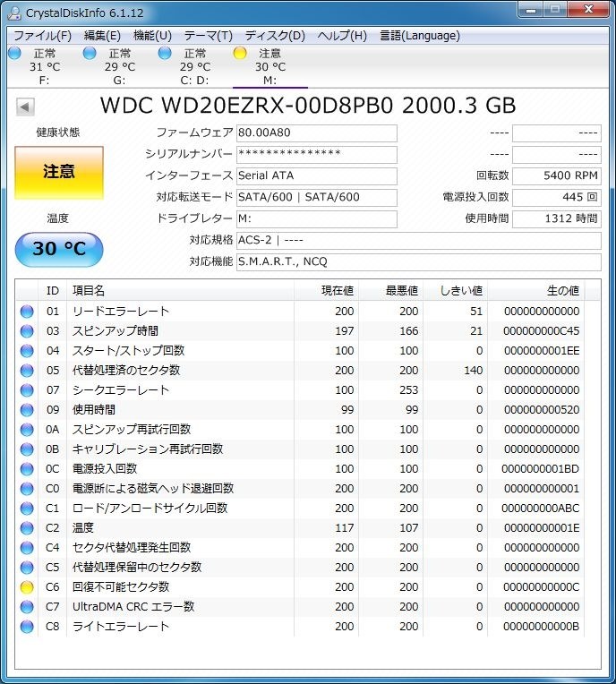The image size is (616, 684).
Task: Click status icon for 代替処理保留中のセクタ数 row
Action: [x=27, y=568]
